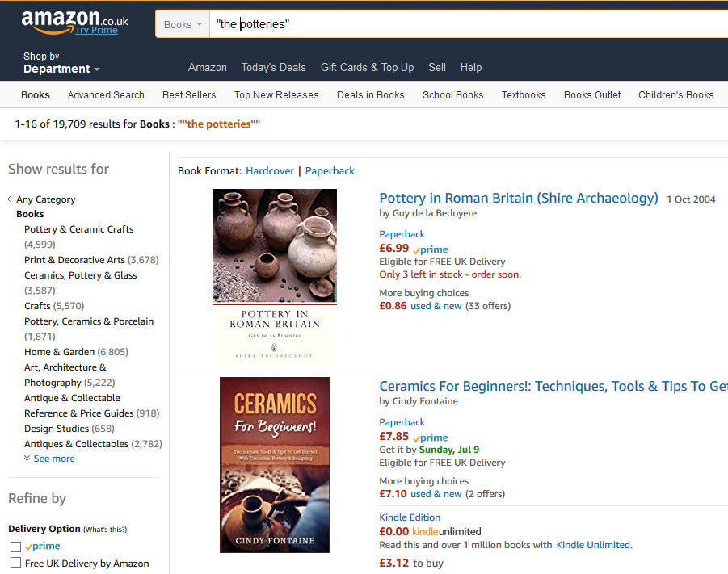728x574 pixels.
Task: Select the Pottery & Ceramic Crafts category
Action: pos(78,229)
